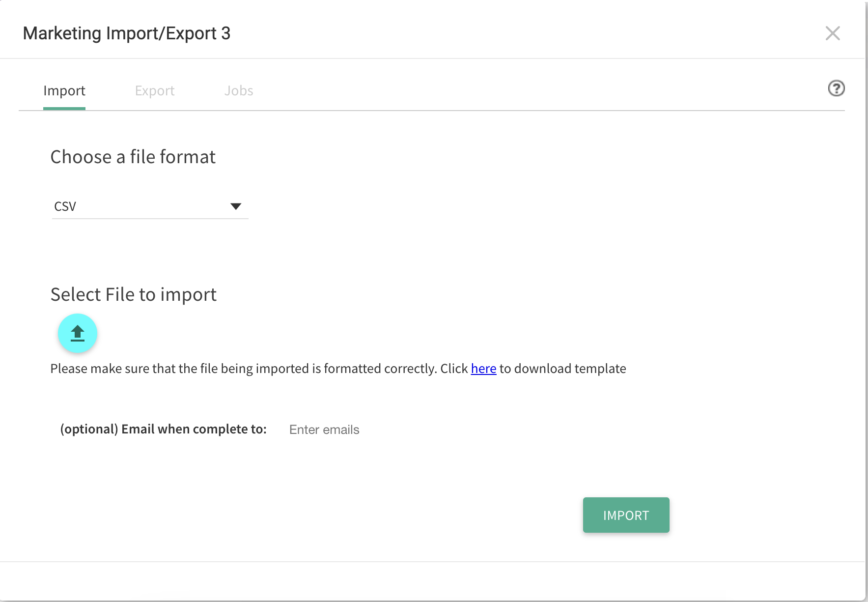This screenshot has width=868, height=602.
Task: Click here to download the template
Action: point(483,368)
